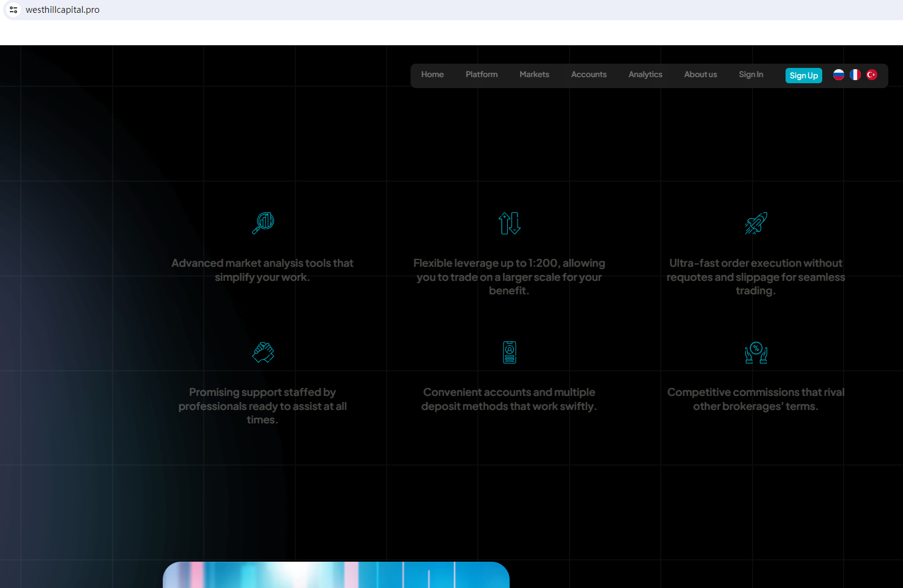Viewport: 903px width, 588px height.
Task: Open site information icon in address bar
Action: pos(13,10)
